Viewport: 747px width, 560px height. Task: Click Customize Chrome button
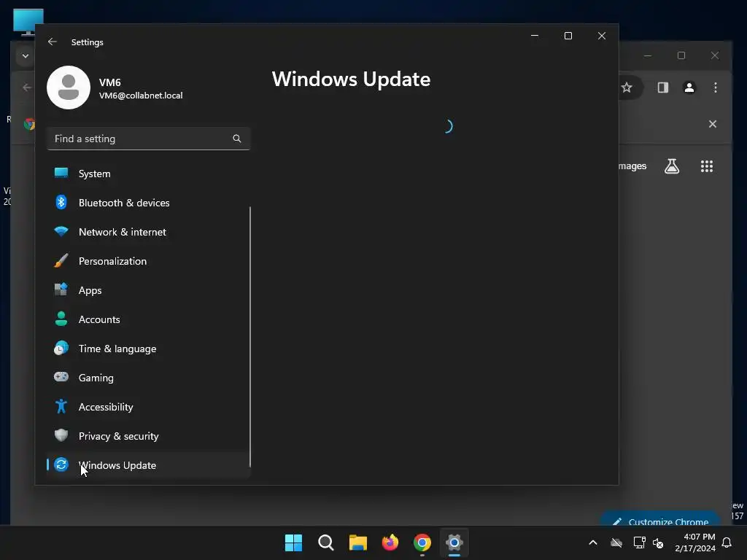coord(659,519)
